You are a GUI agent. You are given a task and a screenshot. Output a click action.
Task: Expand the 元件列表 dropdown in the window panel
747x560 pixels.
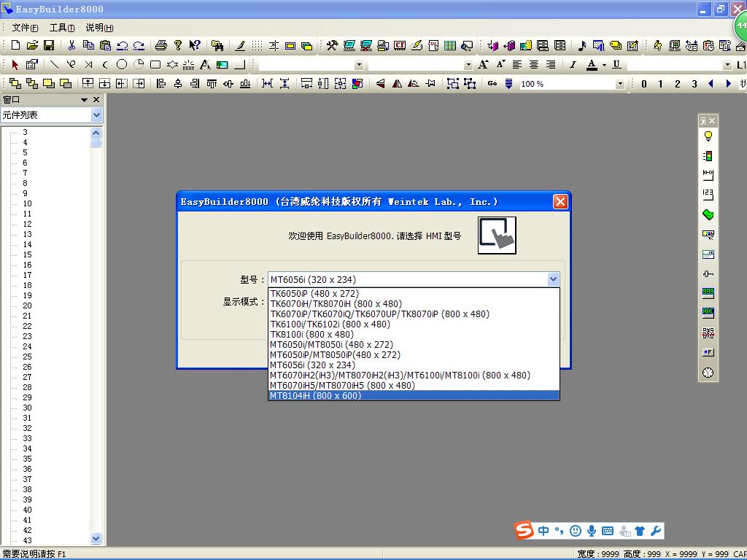[x=96, y=115]
